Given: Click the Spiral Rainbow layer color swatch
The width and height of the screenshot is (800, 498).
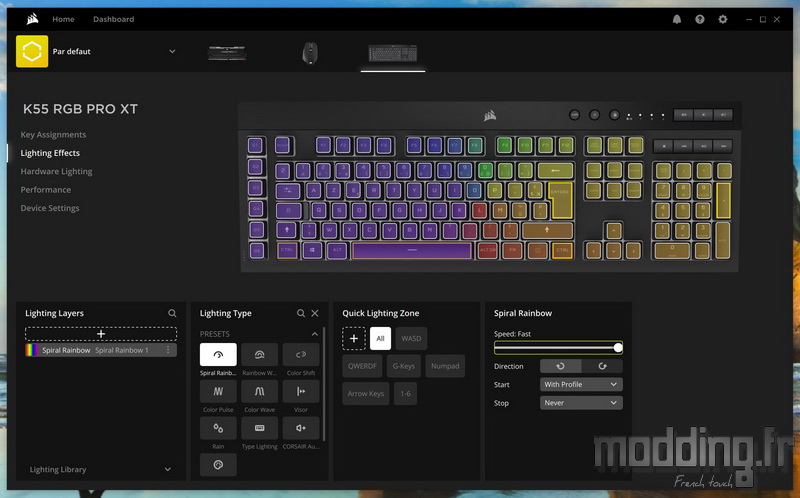Looking at the screenshot, I should [x=32, y=350].
